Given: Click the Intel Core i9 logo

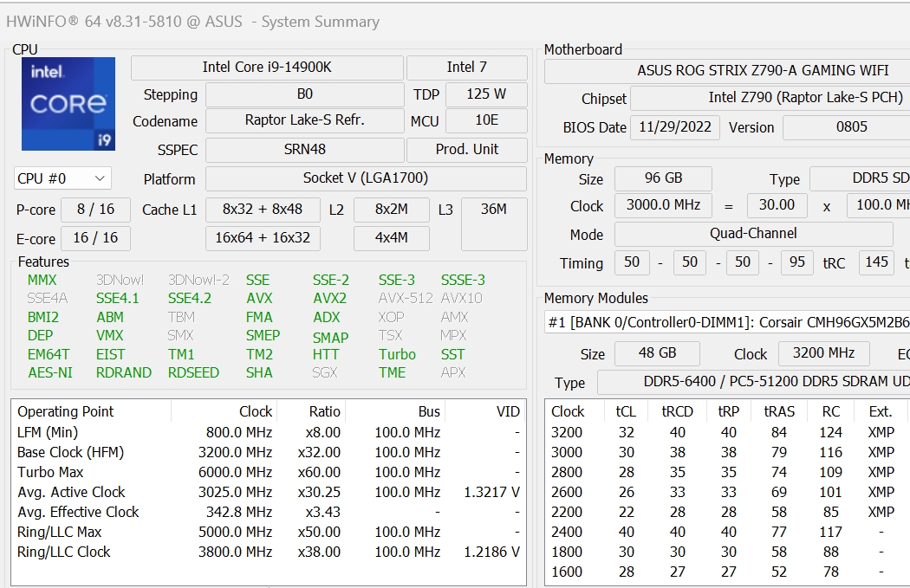Looking at the screenshot, I should [x=68, y=104].
